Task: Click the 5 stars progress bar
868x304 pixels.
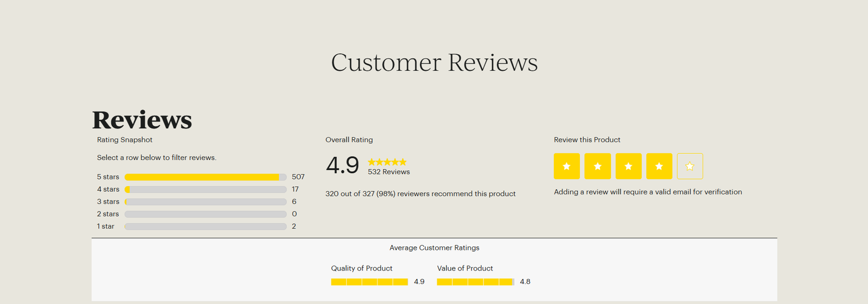Action: tap(205, 177)
